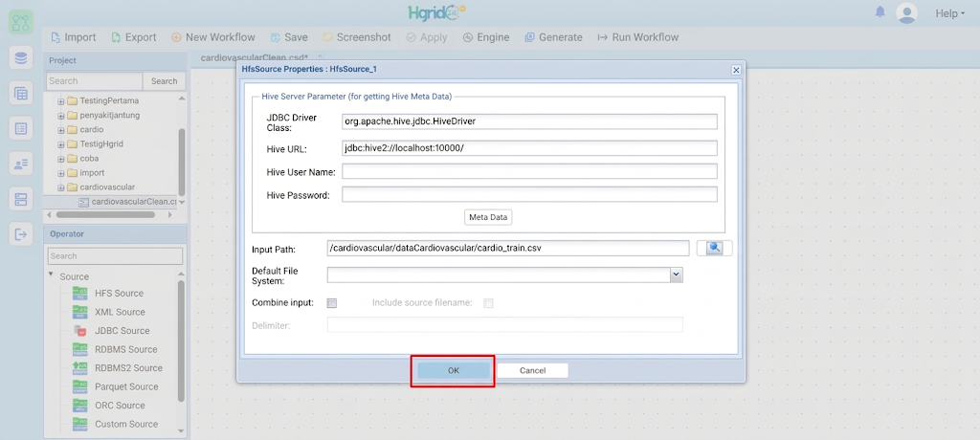Screen dimensions: 980x440
Task: Toggle the Combine input checkbox
Action: tap(332, 303)
